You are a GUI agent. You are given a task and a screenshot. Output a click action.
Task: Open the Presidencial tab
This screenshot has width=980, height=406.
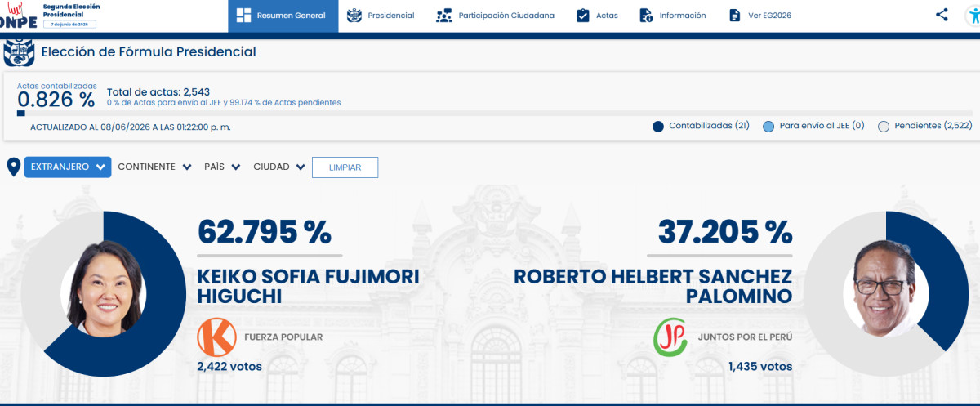point(381,16)
